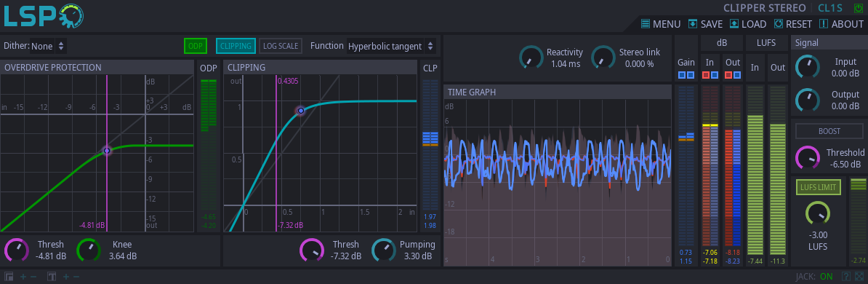Click the time graph waveform display

[x=558, y=182]
